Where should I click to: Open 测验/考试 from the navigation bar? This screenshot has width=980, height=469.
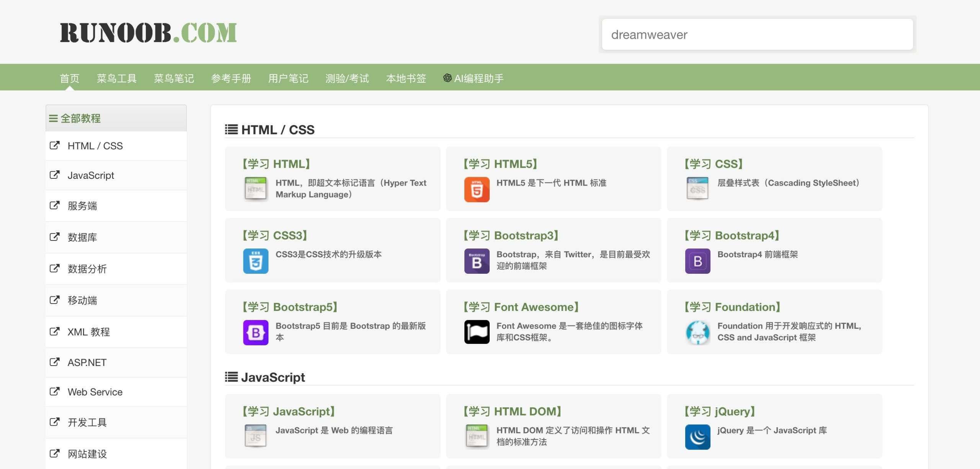coord(347,78)
